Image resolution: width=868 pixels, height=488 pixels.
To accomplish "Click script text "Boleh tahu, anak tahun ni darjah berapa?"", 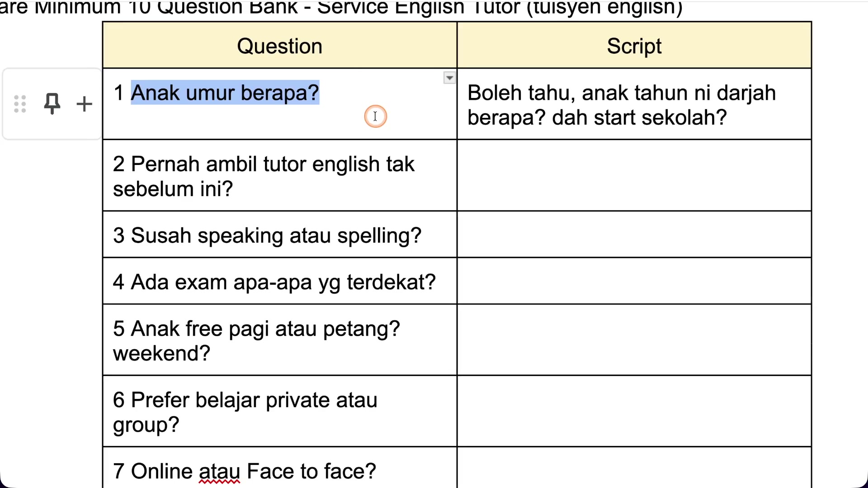I will [x=622, y=105].
